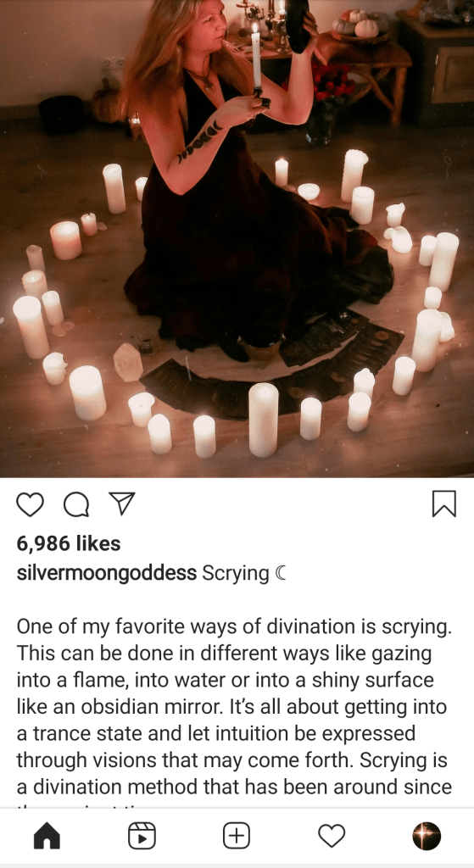Tap the crystal near the candle circle
The height and width of the screenshot is (868, 474).
click(128, 362)
